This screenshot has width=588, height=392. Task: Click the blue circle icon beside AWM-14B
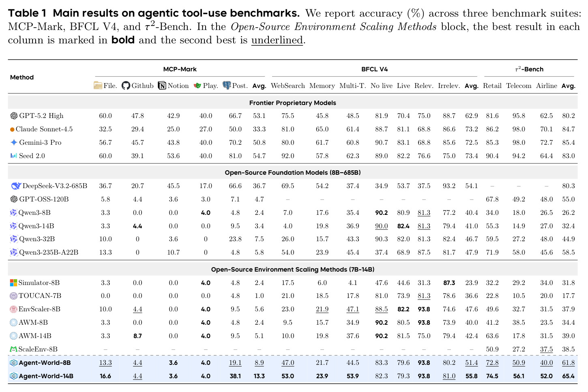(13, 336)
